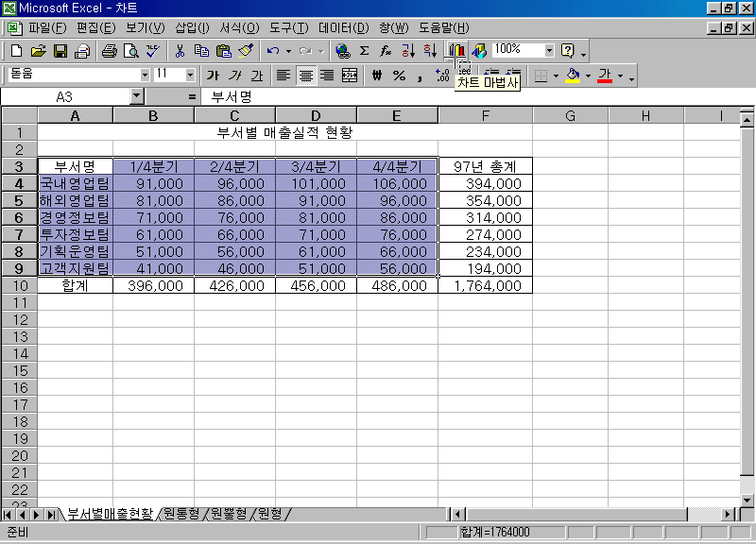The height and width of the screenshot is (544, 756).
Task: Open the zoom percentage dropdown
Action: pyautogui.click(x=549, y=50)
